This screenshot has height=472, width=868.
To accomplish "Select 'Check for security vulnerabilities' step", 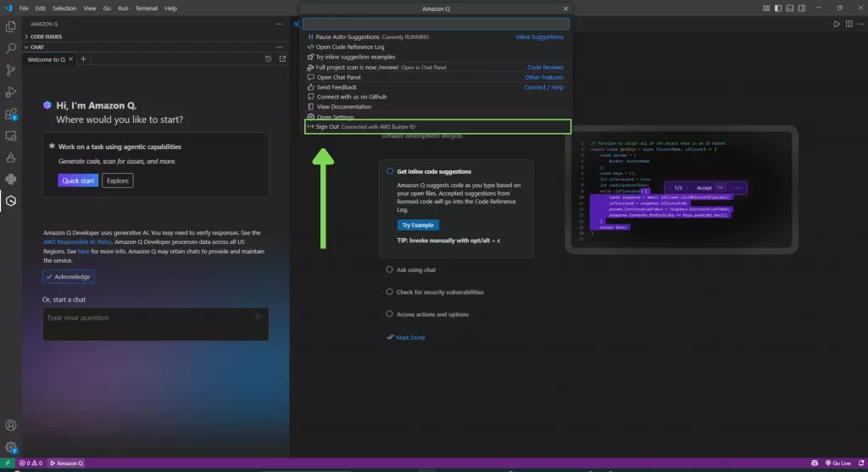I will [x=390, y=292].
